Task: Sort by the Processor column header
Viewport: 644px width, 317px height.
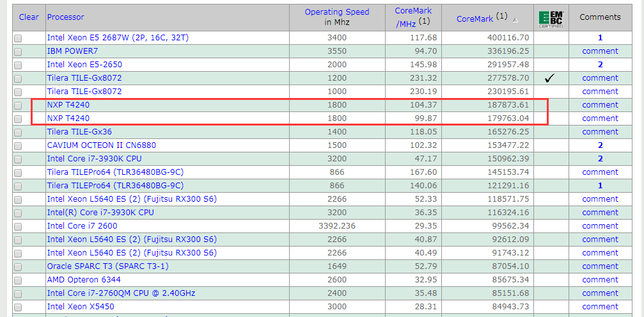Action: (66, 17)
